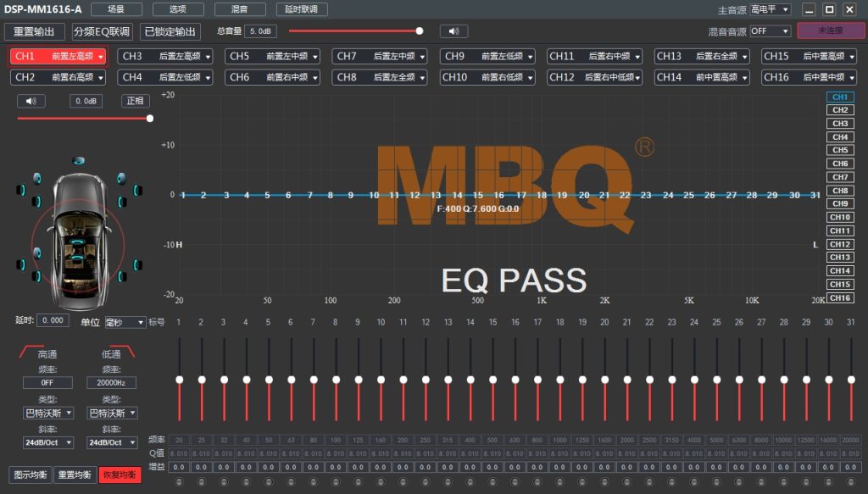Select the front-left round tweeter speaker

coord(37,178)
